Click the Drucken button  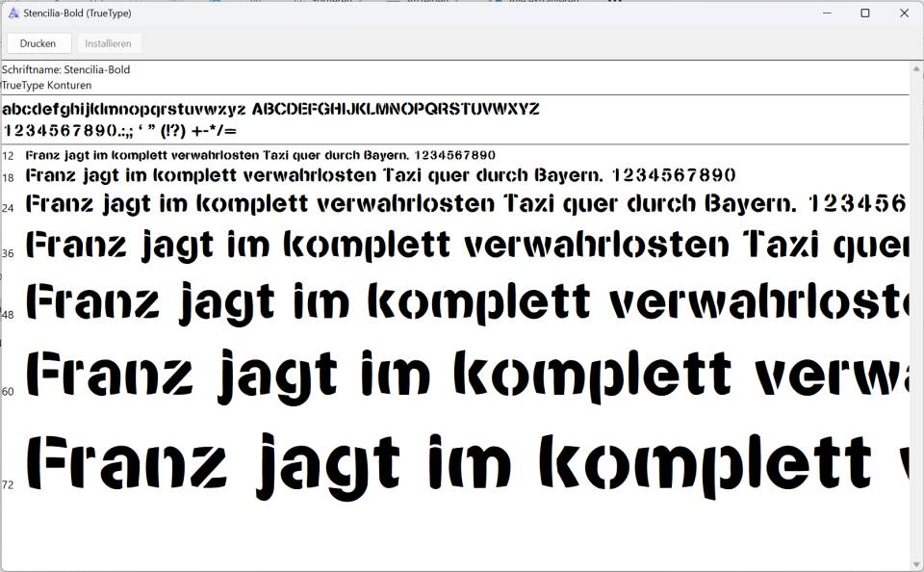(x=38, y=42)
